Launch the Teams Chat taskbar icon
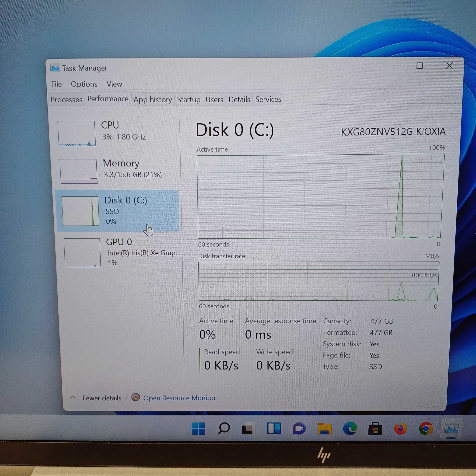This screenshot has height=476, width=476. pyautogui.click(x=299, y=429)
